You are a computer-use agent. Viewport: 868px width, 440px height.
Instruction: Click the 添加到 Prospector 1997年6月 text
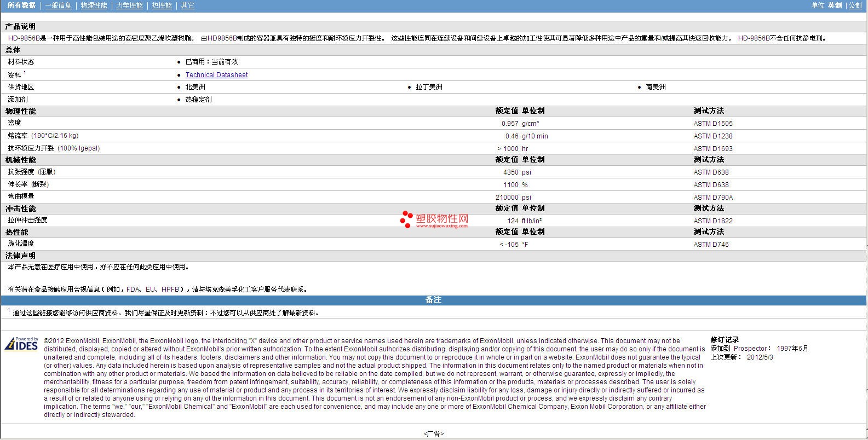[759, 349]
